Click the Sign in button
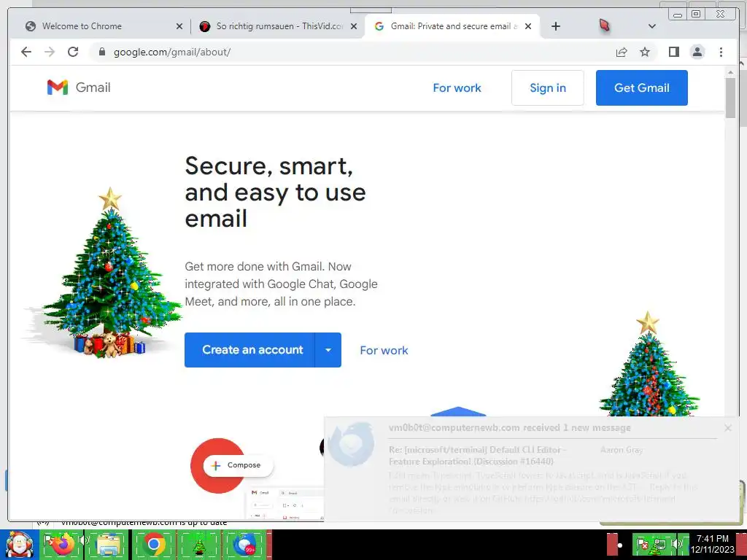The height and width of the screenshot is (560, 747). click(x=548, y=88)
